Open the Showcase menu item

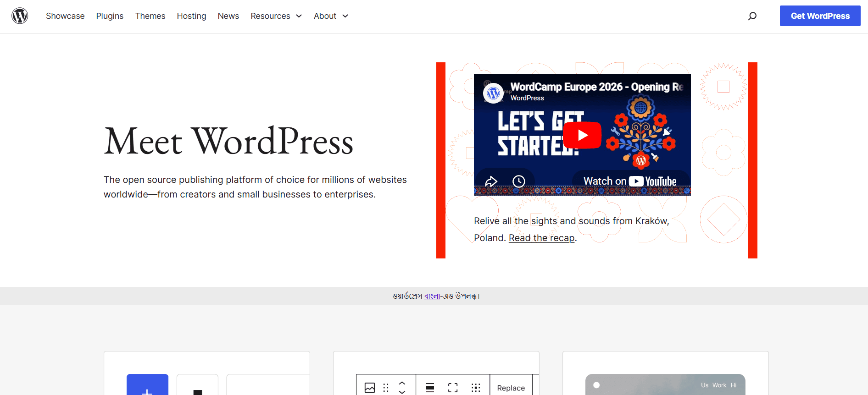65,16
